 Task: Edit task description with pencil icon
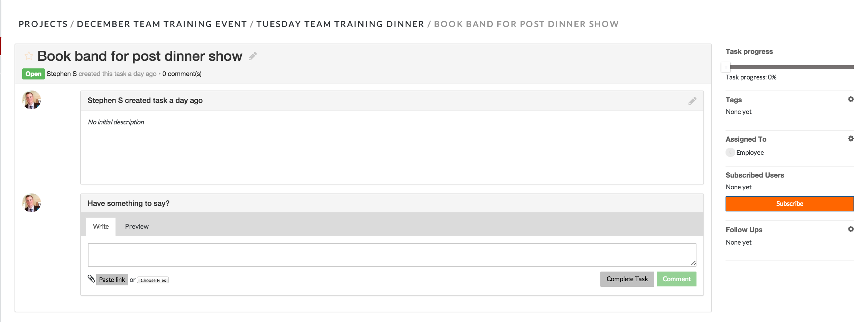692,101
